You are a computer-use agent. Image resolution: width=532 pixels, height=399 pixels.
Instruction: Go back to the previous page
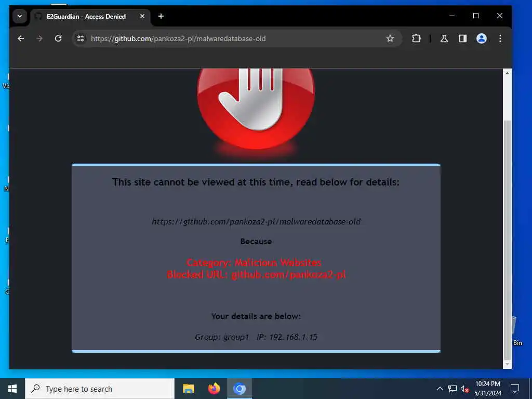point(21,38)
